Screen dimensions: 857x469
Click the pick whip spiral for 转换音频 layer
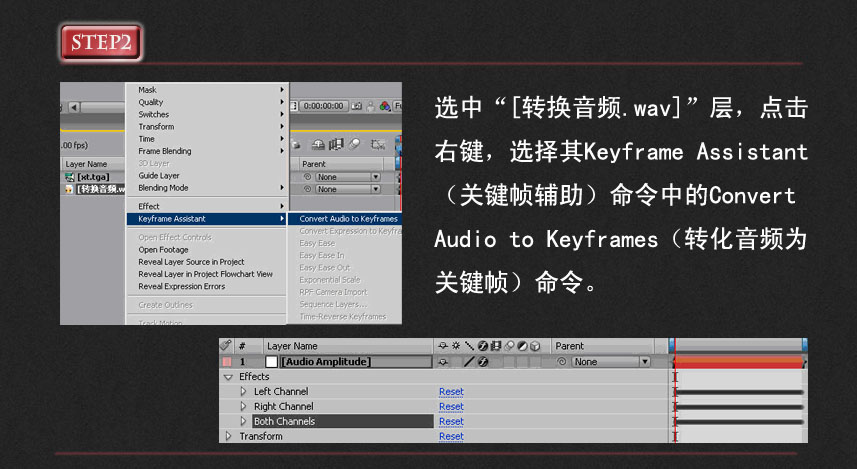tap(307, 189)
